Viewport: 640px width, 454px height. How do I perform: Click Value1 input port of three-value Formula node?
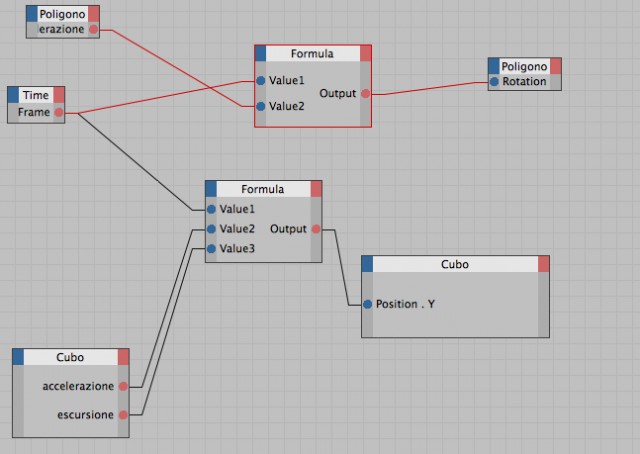point(211,209)
